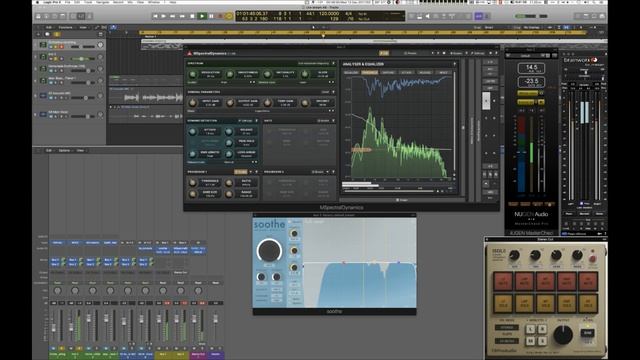This screenshot has height=360, width=640.
Task: Click the 14.5 readout in NUGEN MasterCheck
Action: click(531, 68)
